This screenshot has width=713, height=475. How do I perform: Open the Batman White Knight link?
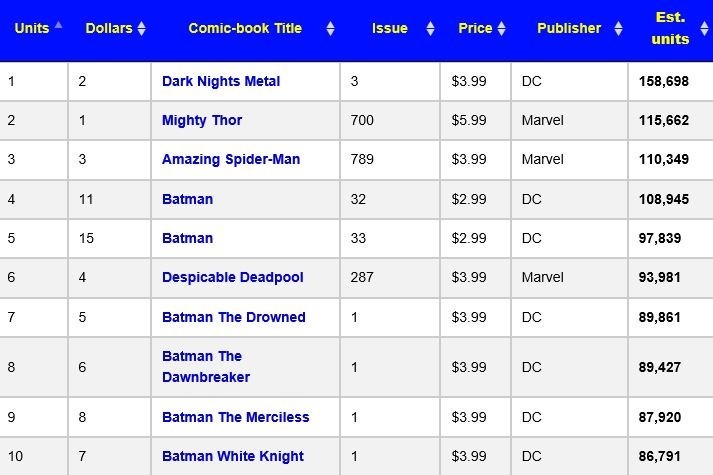click(x=233, y=456)
